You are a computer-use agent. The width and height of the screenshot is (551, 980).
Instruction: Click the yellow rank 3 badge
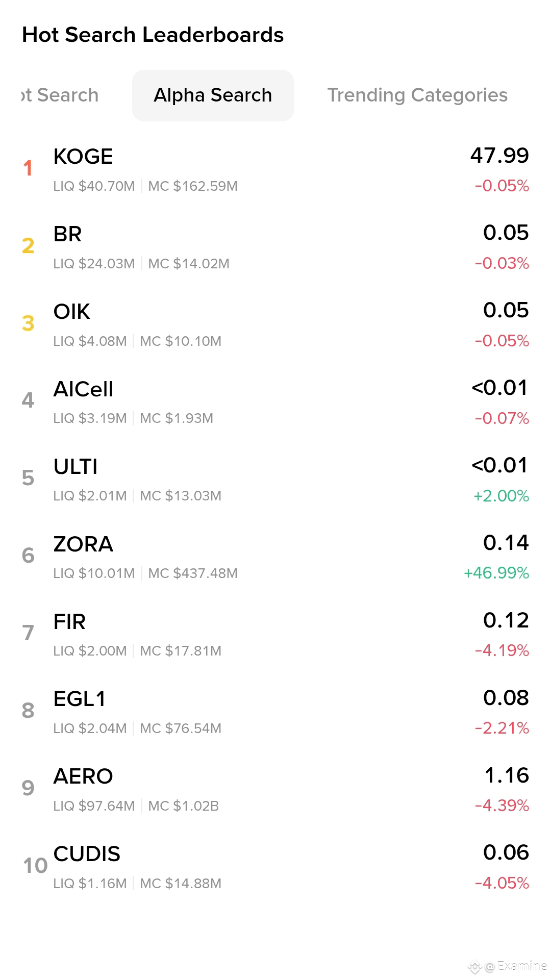28,323
